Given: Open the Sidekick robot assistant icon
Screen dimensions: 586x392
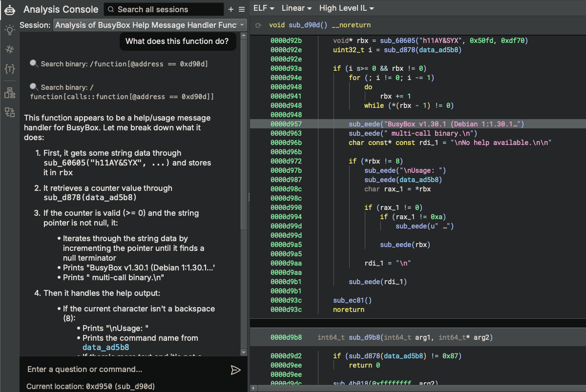Looking at the screenshot, I should [10, 9].
